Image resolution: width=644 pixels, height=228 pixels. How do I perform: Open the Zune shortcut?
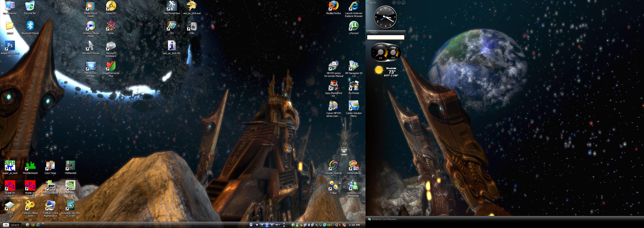point(111,28)
